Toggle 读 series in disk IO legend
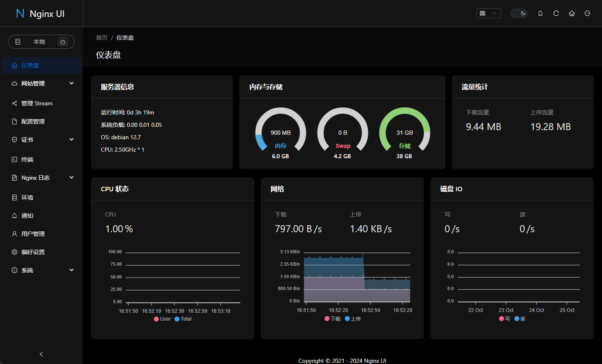The width and height of the screenshot is (602, 364). coord(520,319)
